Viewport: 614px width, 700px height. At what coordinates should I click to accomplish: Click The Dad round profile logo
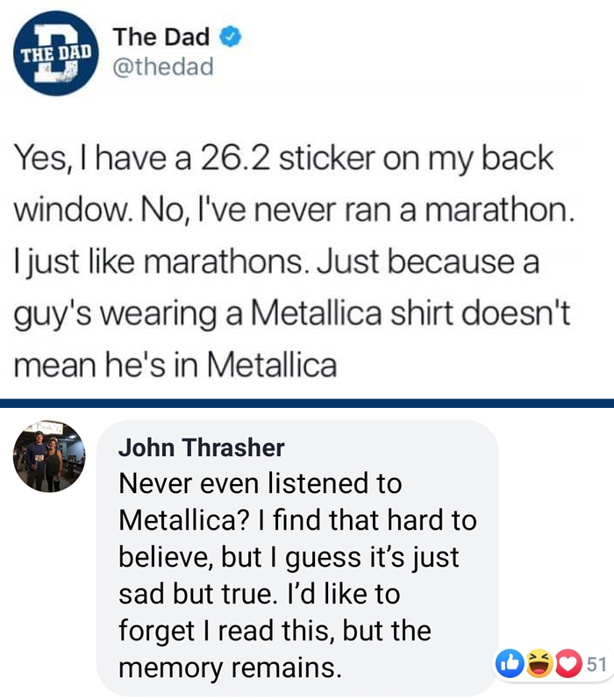(x=56, y=54)
